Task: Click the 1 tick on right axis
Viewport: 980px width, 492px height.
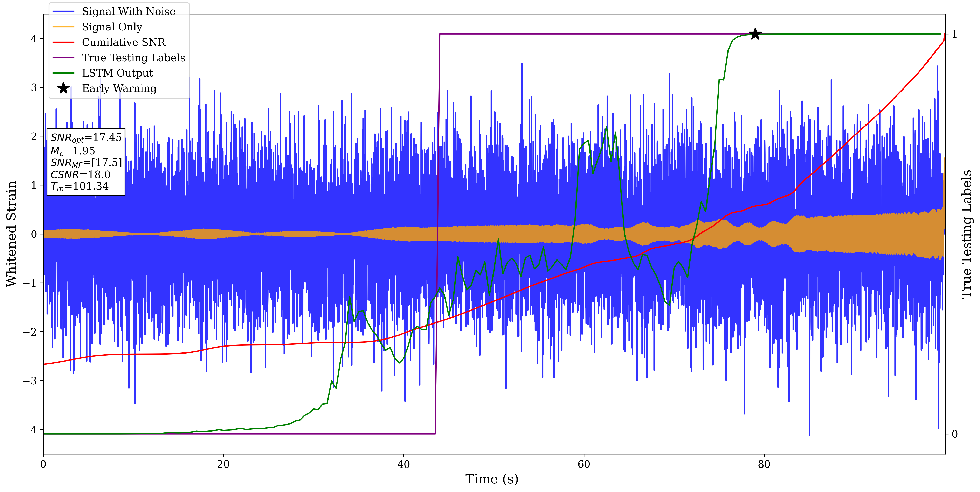Action: click(x=954, y=34)
